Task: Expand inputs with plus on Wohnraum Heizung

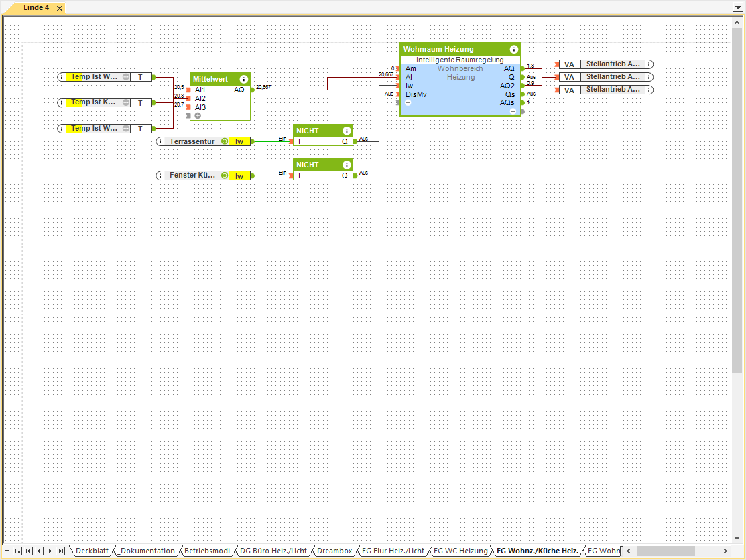Action: (408, 102)
